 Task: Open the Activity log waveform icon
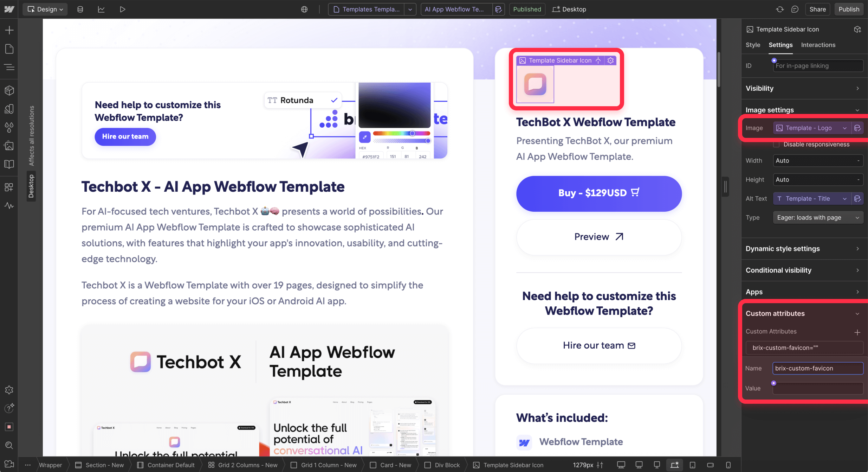9,205
